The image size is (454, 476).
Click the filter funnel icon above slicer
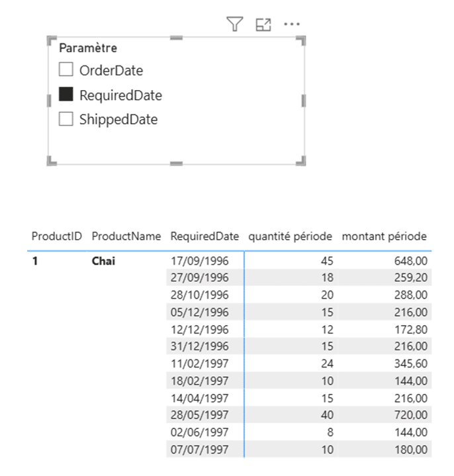(234, 24)
